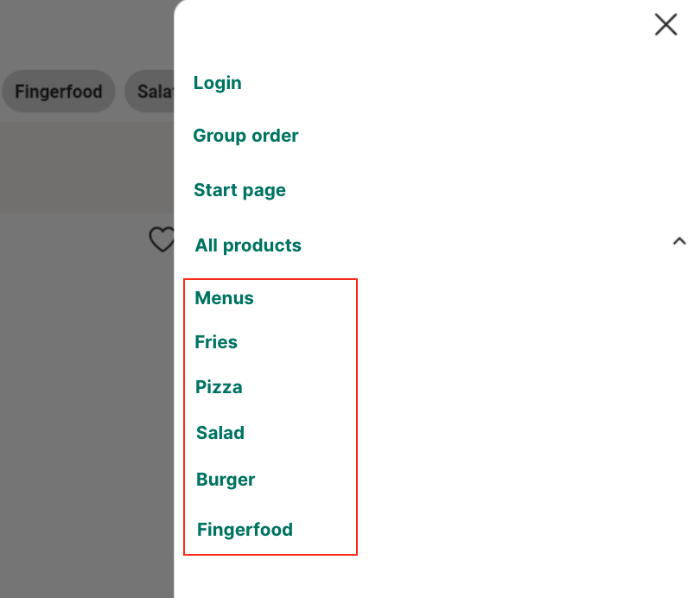Open the Login link
The image size is (700, 598).
(x=218, y=83)
